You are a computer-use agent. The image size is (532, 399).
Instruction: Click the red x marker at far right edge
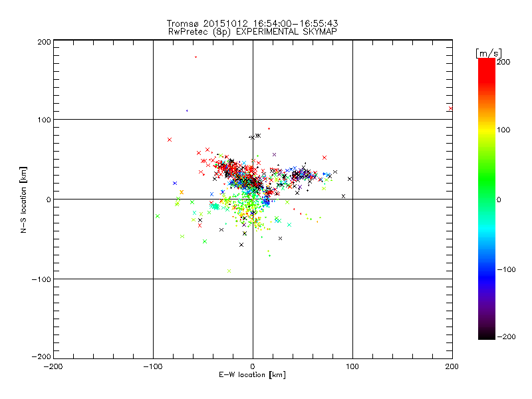coord(450,108)
